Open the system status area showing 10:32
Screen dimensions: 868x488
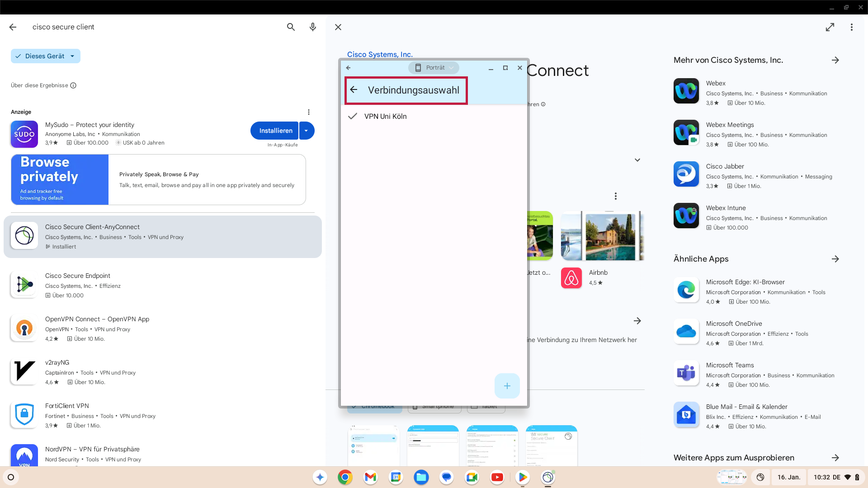coord(836,477)
